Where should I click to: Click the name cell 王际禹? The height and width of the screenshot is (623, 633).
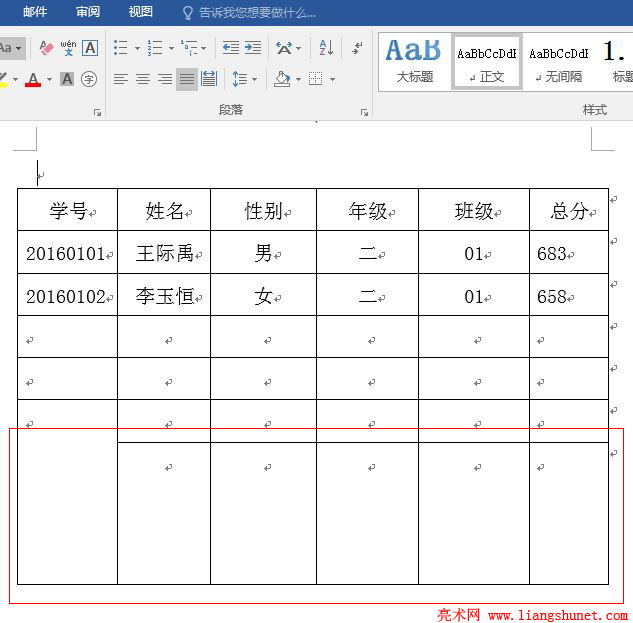pyautogui.click(x=164, y=253)
